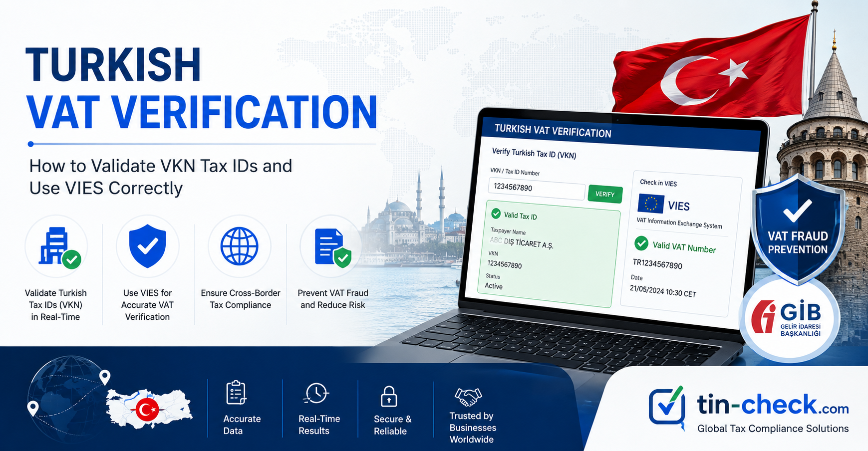Click the tin-check.com brand name text

tap(773, 405)
